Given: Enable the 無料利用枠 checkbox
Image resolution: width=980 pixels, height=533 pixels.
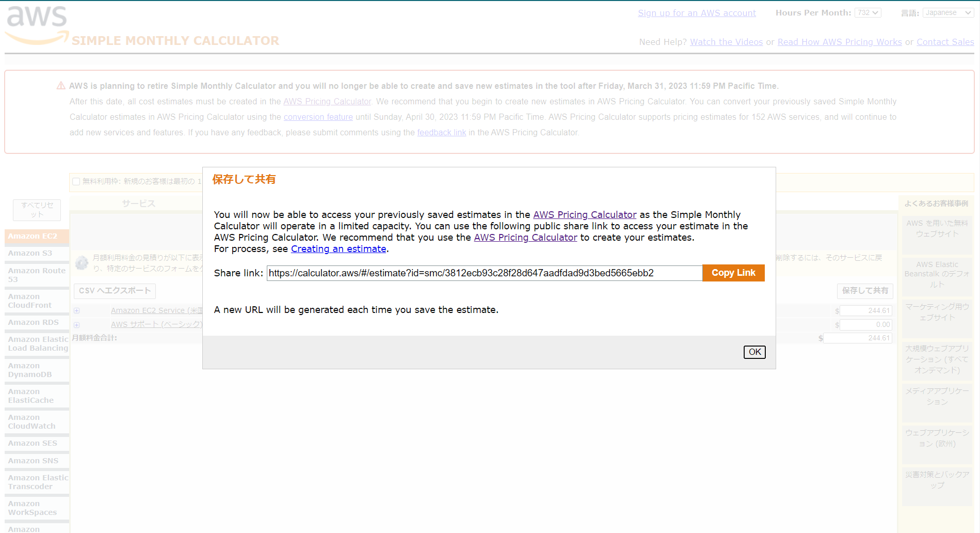Looking at the screenshot, I should pyautogui.click(x=76, y=181).
